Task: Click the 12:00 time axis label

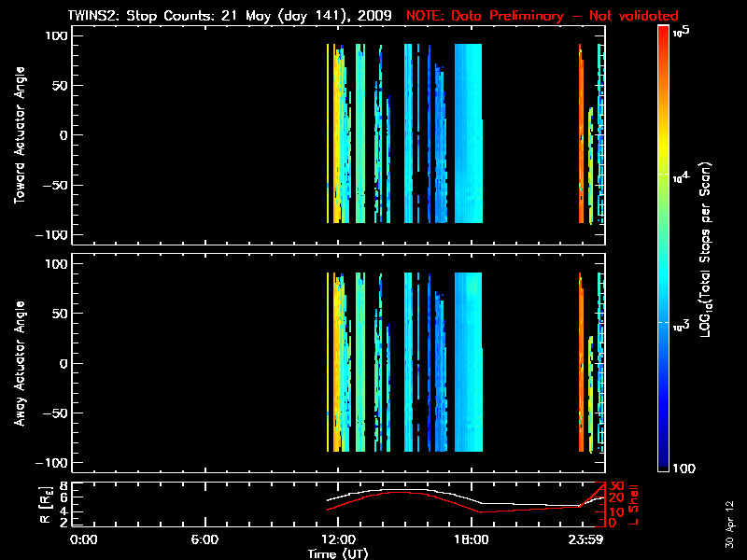Action: point(337,539)
